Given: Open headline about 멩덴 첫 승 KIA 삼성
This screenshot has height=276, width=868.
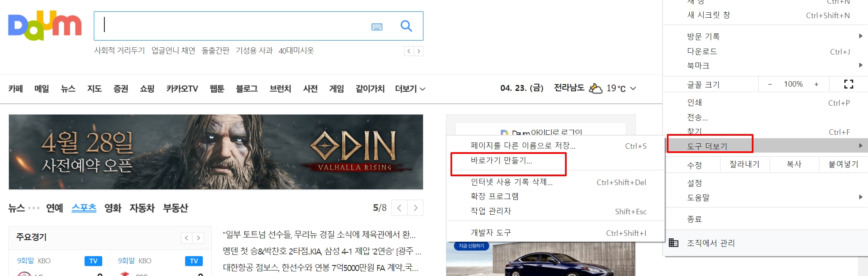Looking at the screenshot, I should (x=322, y=251).
